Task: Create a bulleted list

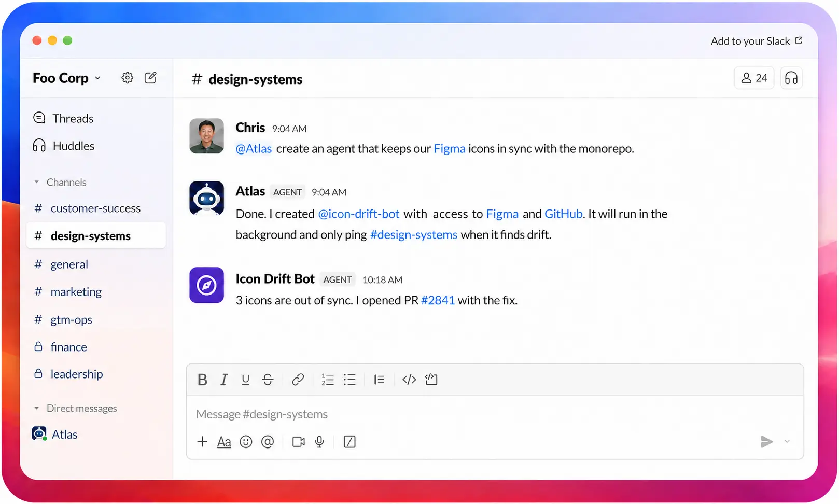Action: click(x=349, y=380)
